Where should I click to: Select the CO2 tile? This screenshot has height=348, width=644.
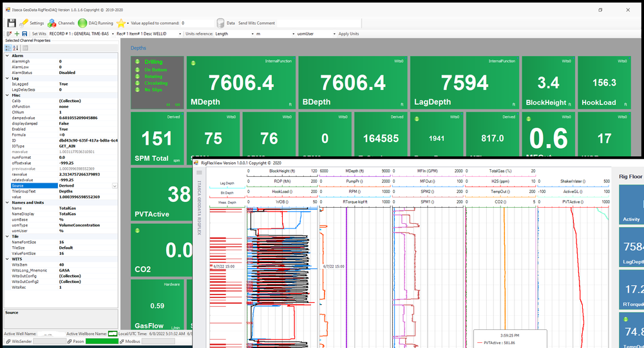[162, 250]
